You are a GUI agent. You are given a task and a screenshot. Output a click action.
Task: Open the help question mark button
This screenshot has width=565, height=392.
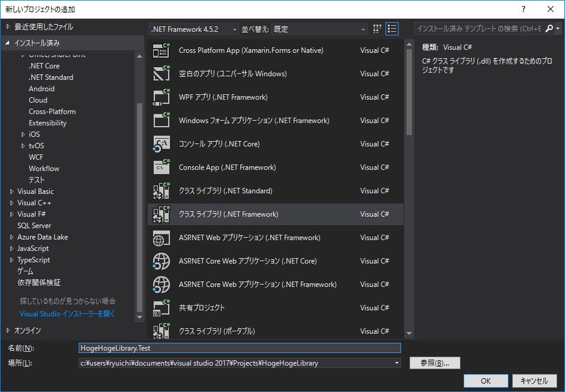point(523,9)
